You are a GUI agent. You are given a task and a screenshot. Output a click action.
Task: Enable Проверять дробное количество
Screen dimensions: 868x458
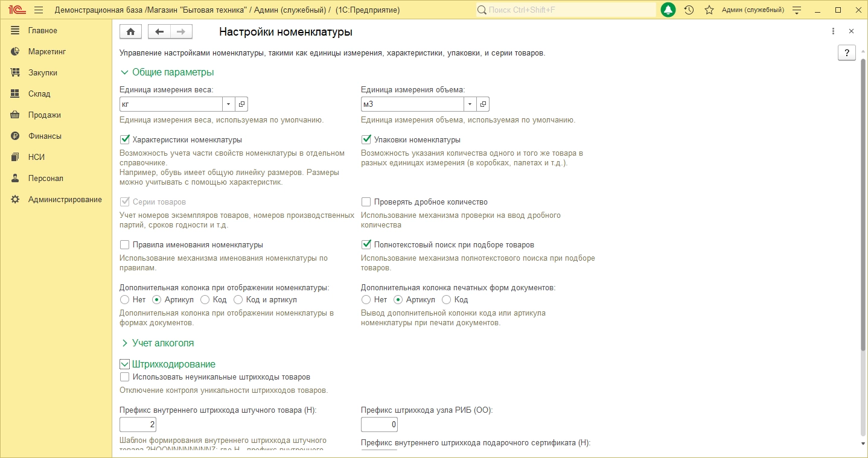pos(366,202)
